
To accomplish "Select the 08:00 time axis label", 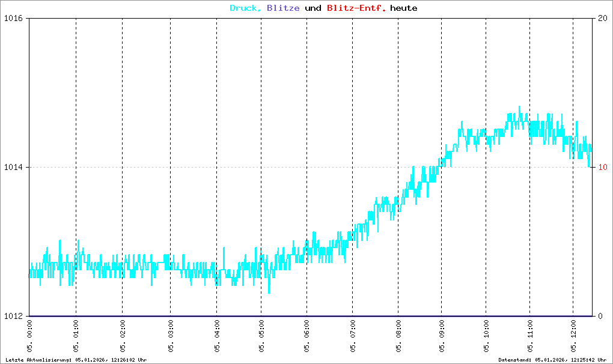I will pos(398,336).
